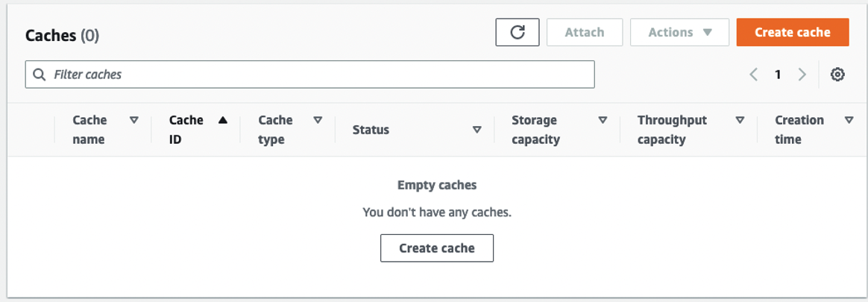Click the Cache name column header

(89, 130)
